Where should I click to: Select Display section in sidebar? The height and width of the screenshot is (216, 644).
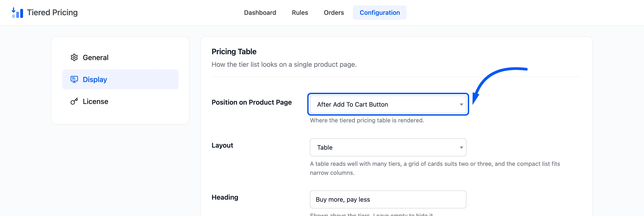coord(120,80)
